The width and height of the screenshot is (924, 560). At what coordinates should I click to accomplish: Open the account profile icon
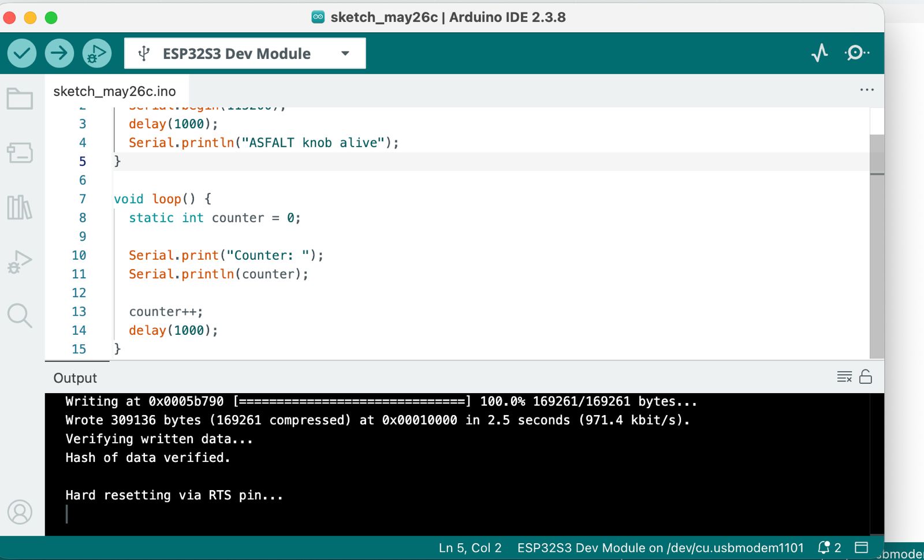20,512
